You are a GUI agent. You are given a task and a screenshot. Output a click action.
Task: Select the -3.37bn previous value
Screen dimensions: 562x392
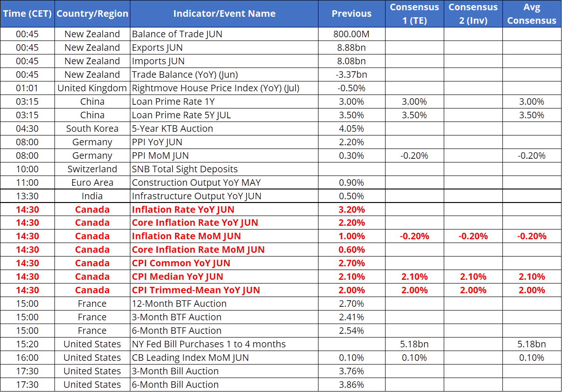pyautogui.click(x=352, y=74)
